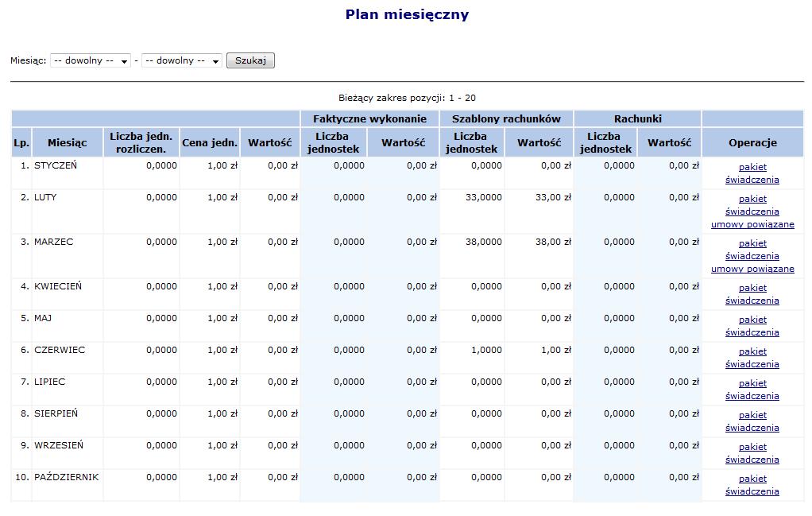Image resolution: width=812 pixels, height=516 pixels.
Task: Click the Liczba jedn. rozliczen. header
Action: pyautogui.click(x=141, y=142)
